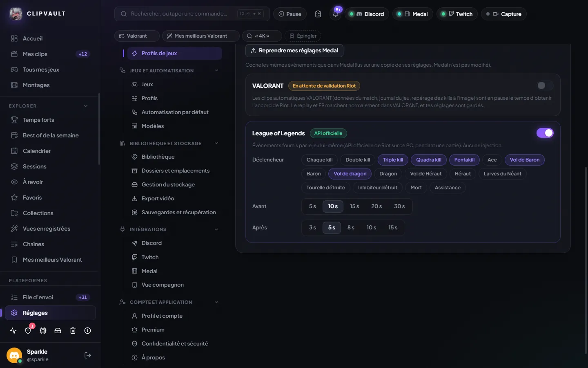This screenshot has height=368, width=588.
Task: Open the disk drive storage icon
Action: (58, 330)
